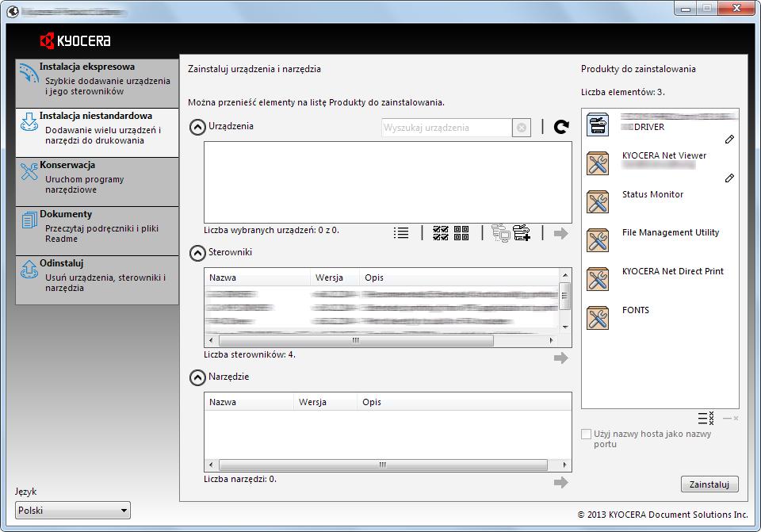The width and height of the screenshot is (761, 532).
Task: Click the text Liczba sterowników: 4.
Action: [250, 355]
